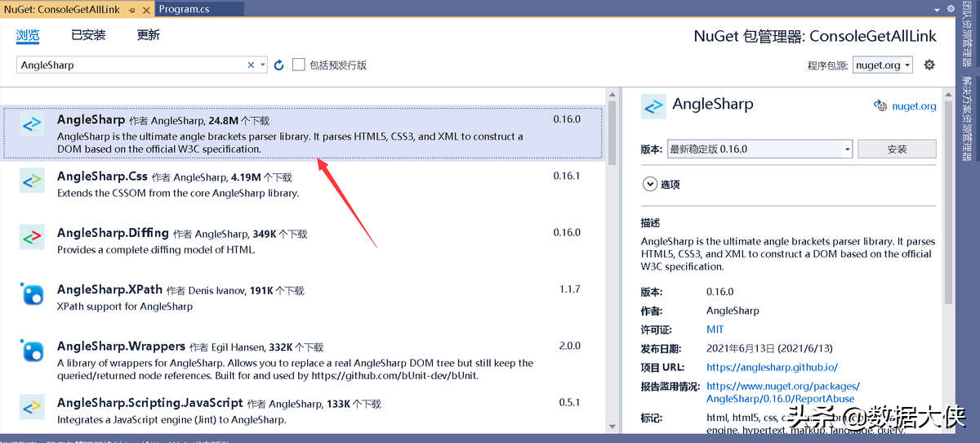Click the 1.1.7 version of AngleSharp.XPath
Image resolution: width=980 pixels, height=443 pixels.
(x=570, y=289)
